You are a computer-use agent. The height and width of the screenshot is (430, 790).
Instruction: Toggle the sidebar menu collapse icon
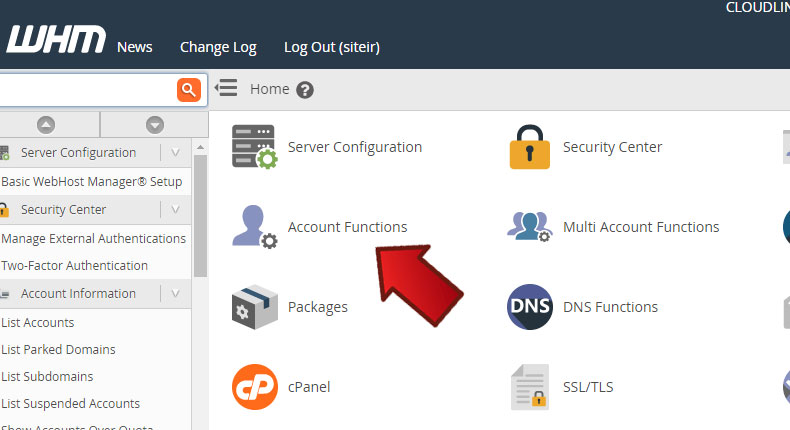coord(226,89)
